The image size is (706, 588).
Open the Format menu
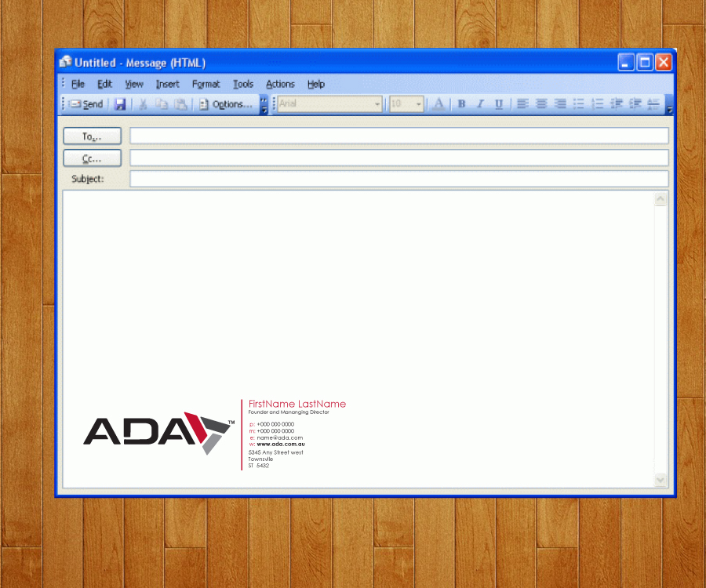(x=206, y=84)
